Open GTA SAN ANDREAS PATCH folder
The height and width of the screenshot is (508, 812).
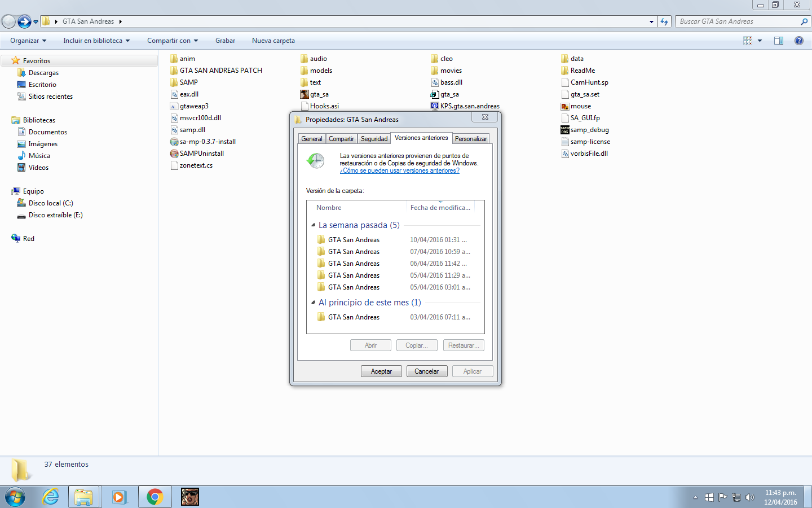216,71
